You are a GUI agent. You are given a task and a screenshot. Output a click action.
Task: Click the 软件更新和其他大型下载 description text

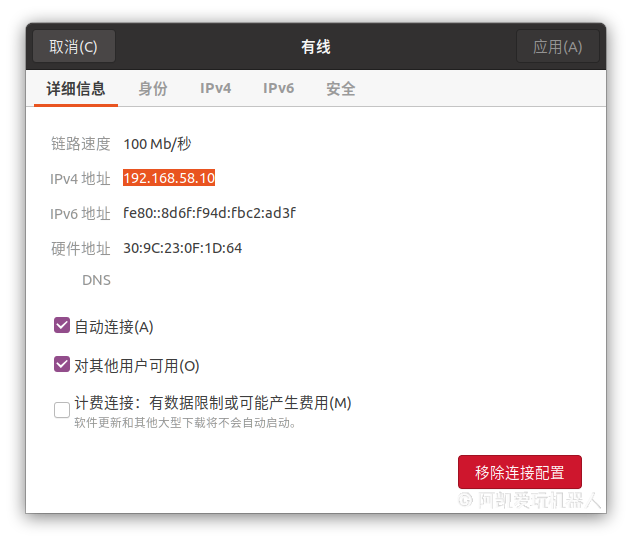point(186,423)
